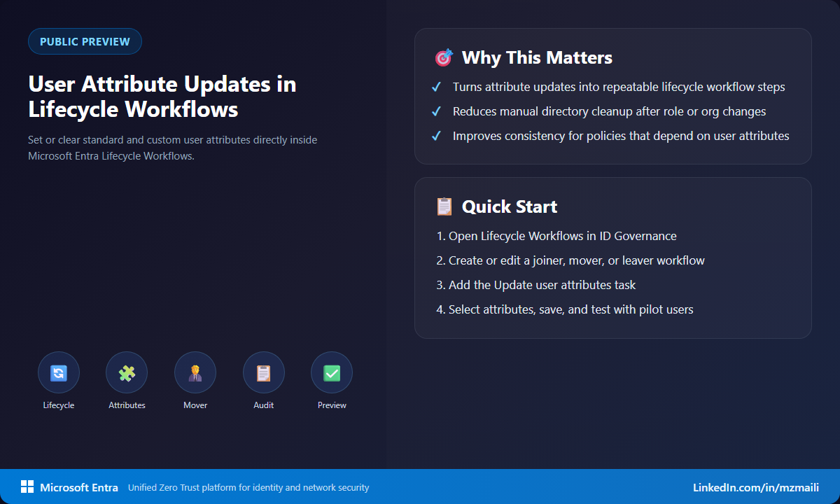The image size is (840, 504).
Task: Click step '2. Create or edit a joiner' line
Action: click(x=570, y=260)
